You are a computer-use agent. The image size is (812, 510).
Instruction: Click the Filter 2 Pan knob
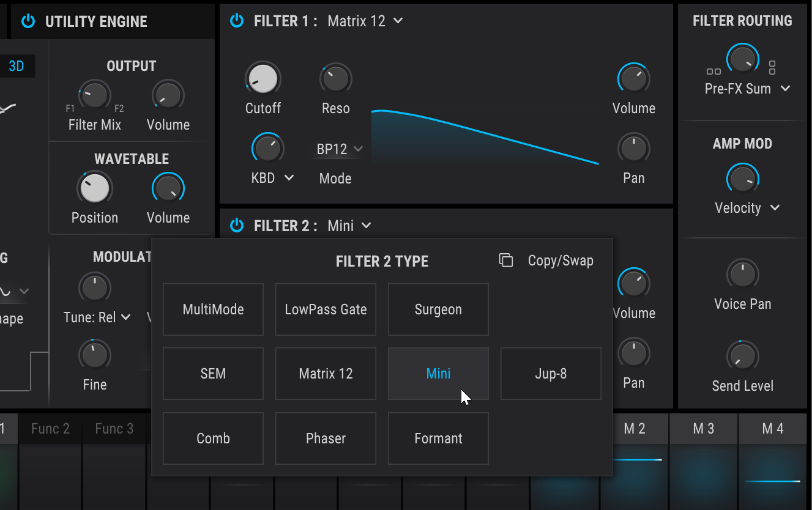tap(634, 353)
